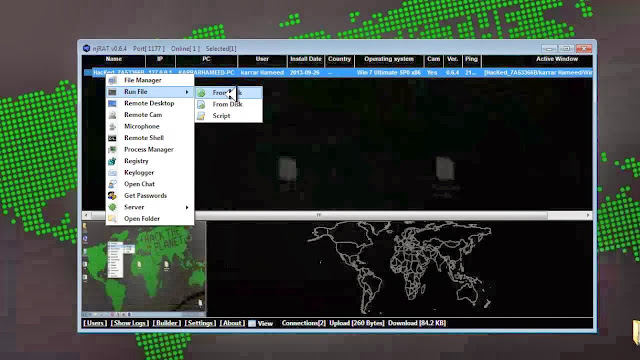Click the From Disk file icon
The image size is (640, 360).
[201, 104]
